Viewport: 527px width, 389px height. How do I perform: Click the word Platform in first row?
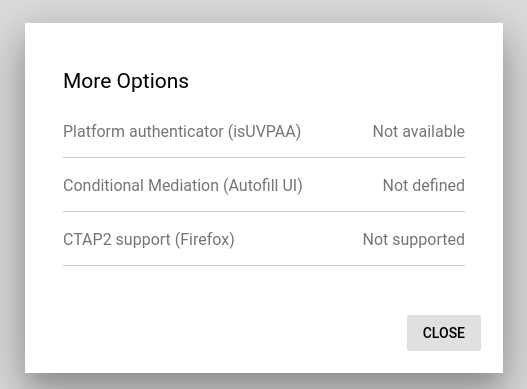pyautogui.click(x=94, y=131)
